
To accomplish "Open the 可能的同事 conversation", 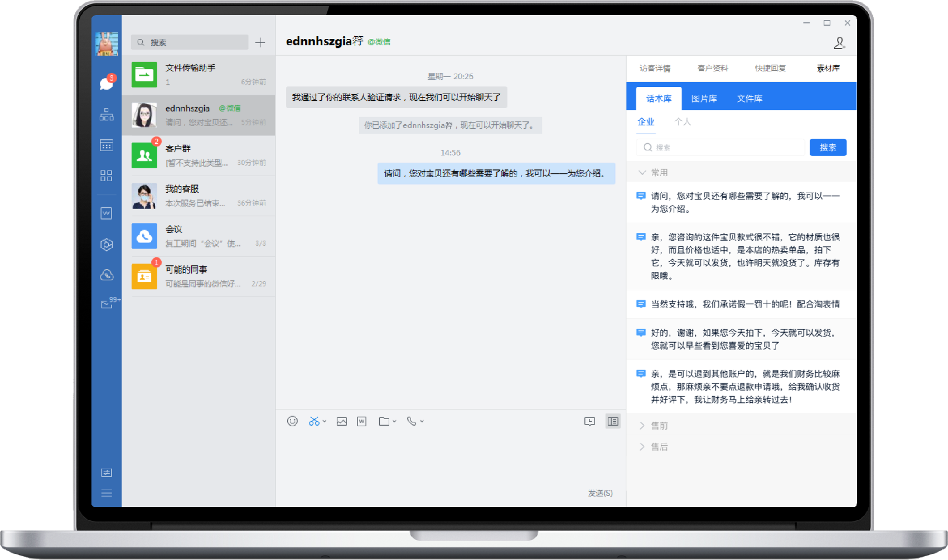I will pyautogui.click(x=199, y=276).
